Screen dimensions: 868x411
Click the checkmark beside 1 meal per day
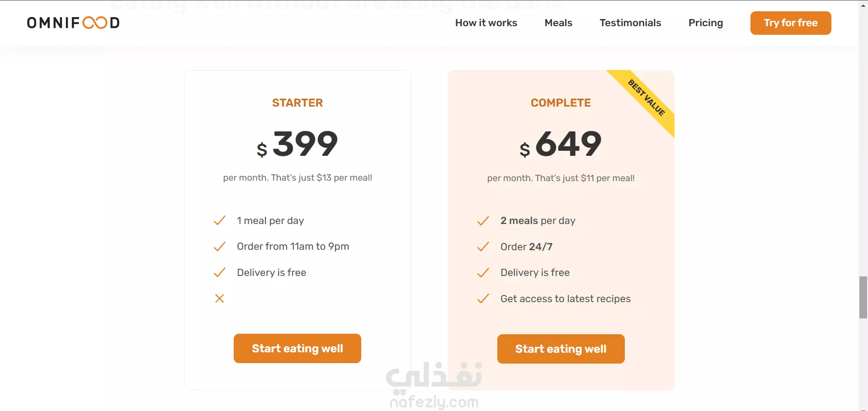pos(220,220)
